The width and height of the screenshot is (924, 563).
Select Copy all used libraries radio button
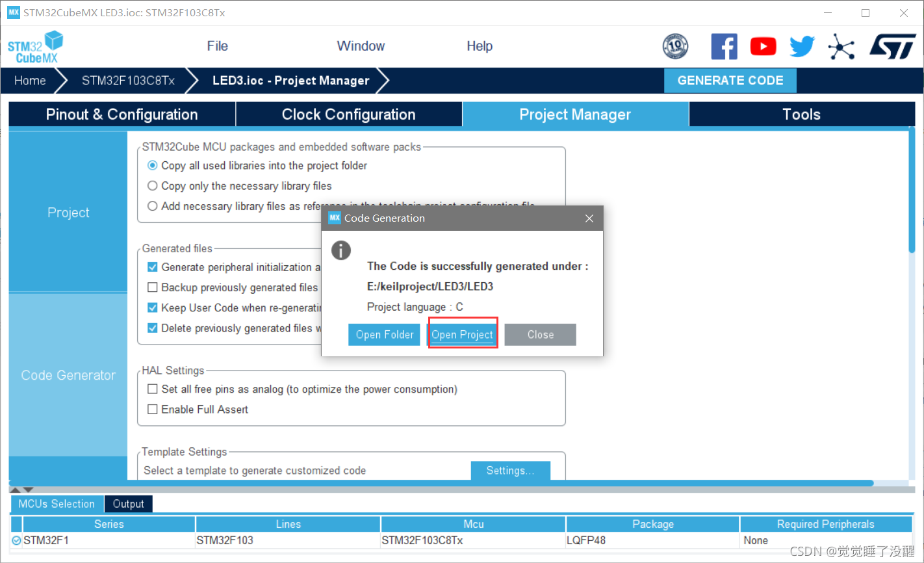pos(153,166)
